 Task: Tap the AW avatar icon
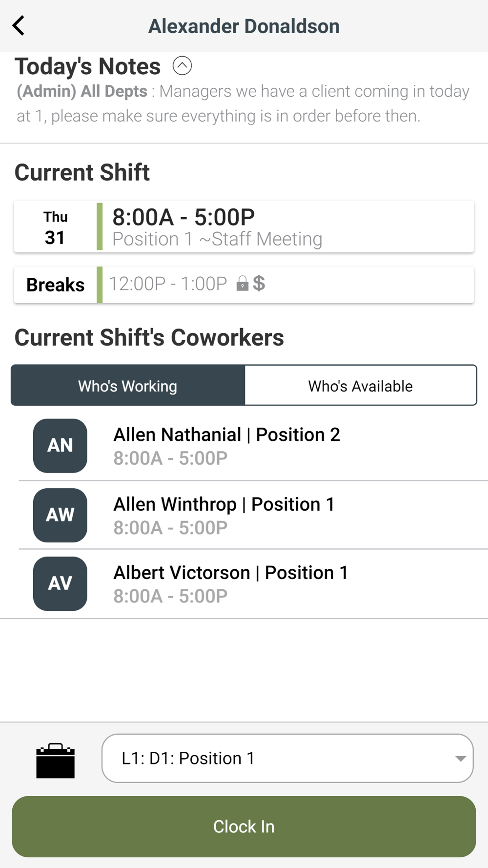click(60, 515)
